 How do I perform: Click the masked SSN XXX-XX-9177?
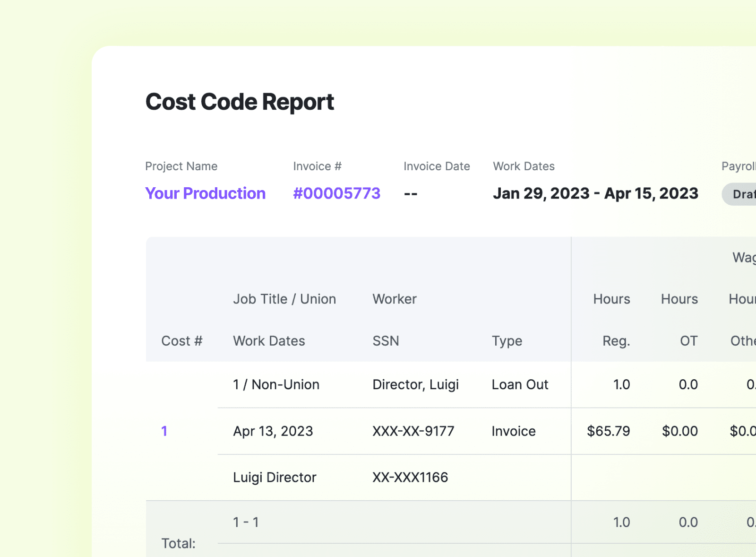pos(413,431)
